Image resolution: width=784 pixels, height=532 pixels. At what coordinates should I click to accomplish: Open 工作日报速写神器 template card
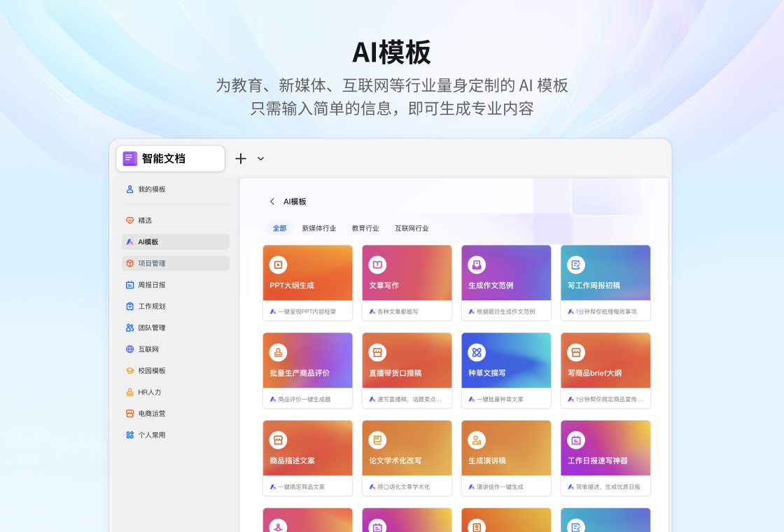[x=605, y=458]
